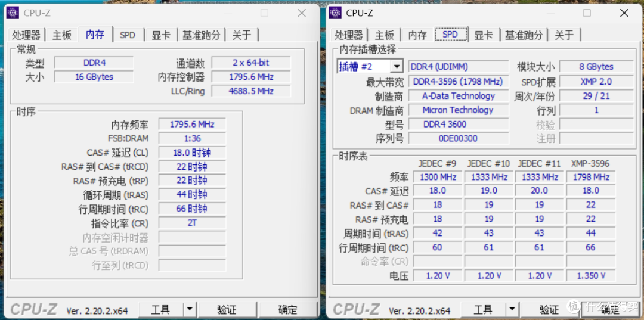
Task: Click the CPU-Z logo icon in right window title bar
Action: point(335,13)
